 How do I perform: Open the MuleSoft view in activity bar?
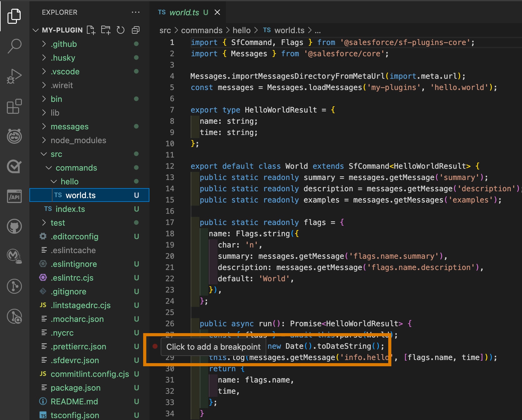pos(14,256)
